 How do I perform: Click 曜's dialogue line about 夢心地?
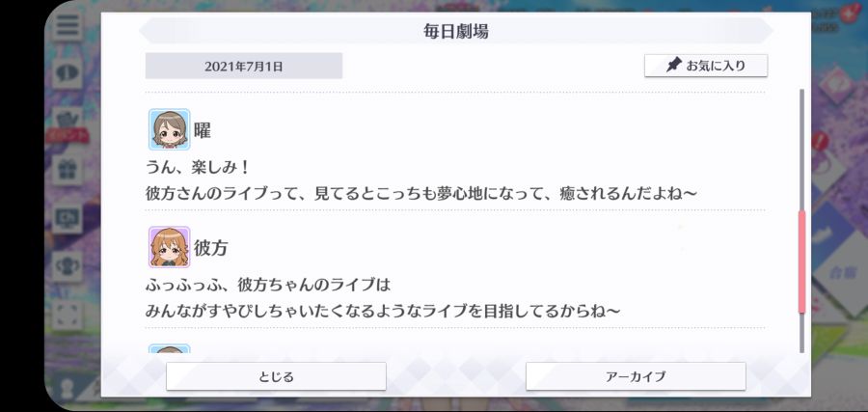pyautogui.click(x=420, y=193)
